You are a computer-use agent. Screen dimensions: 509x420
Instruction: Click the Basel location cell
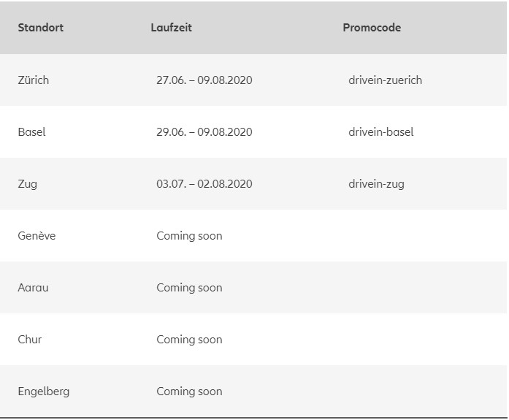click(31, 132)
